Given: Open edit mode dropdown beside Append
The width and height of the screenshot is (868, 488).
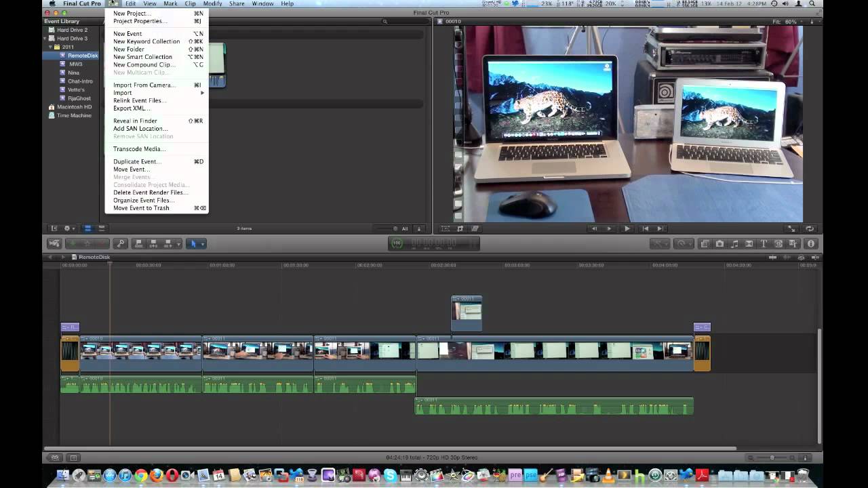Looking at the screenshot, I should (x=178, y=244).
